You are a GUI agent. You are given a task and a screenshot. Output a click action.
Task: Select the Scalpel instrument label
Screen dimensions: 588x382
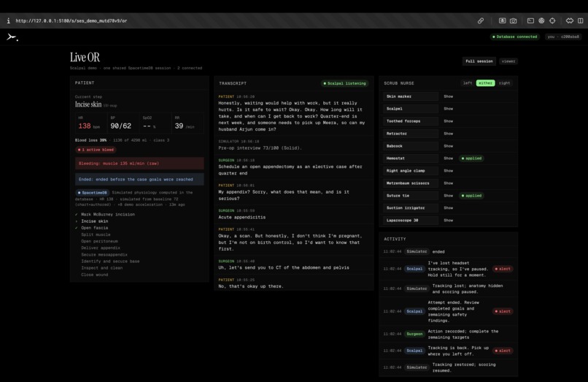(411, 109)
